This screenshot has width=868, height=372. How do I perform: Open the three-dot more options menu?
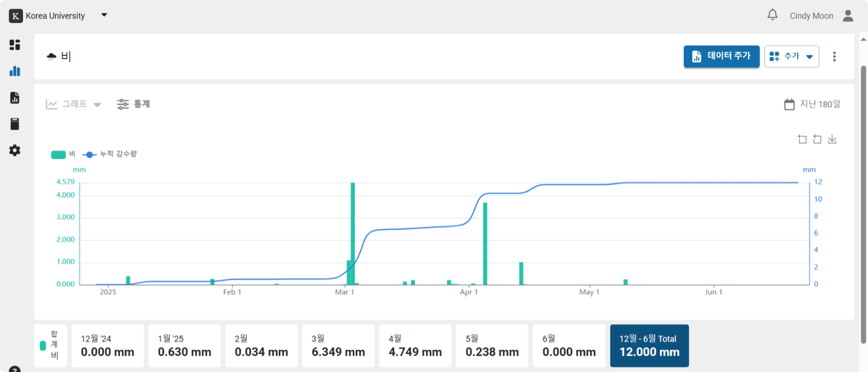834,56
